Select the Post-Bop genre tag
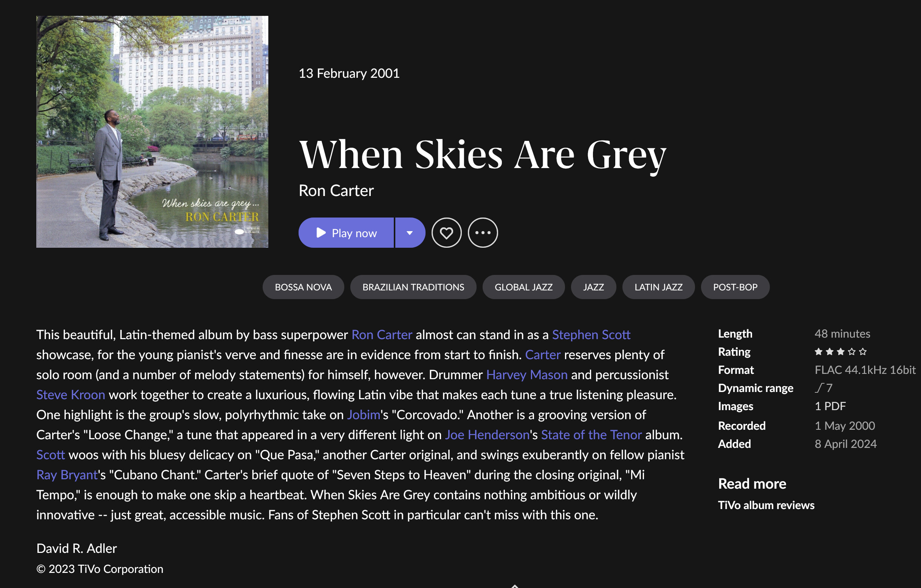921x588 pixels. tap(735, 287)
